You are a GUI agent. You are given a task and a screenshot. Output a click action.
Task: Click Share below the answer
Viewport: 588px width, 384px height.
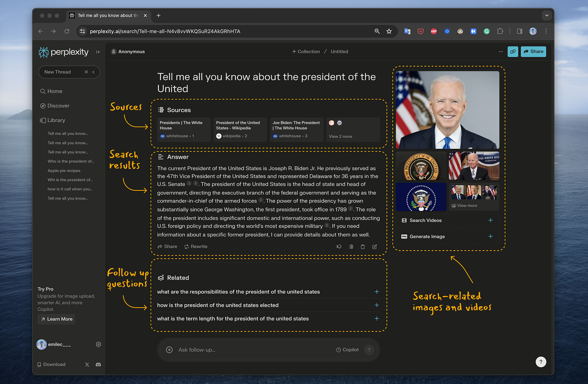[x=167, y=247]
